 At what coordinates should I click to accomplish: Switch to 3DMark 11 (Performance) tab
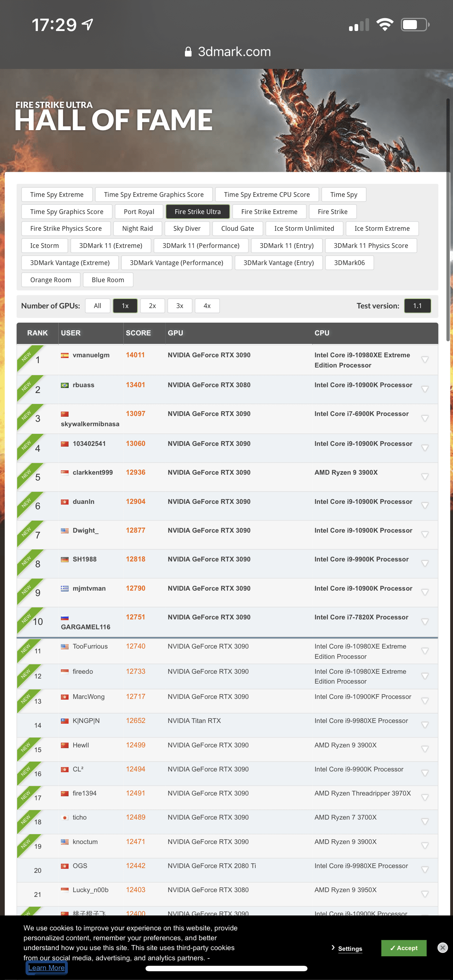click(x=201, y=245)
